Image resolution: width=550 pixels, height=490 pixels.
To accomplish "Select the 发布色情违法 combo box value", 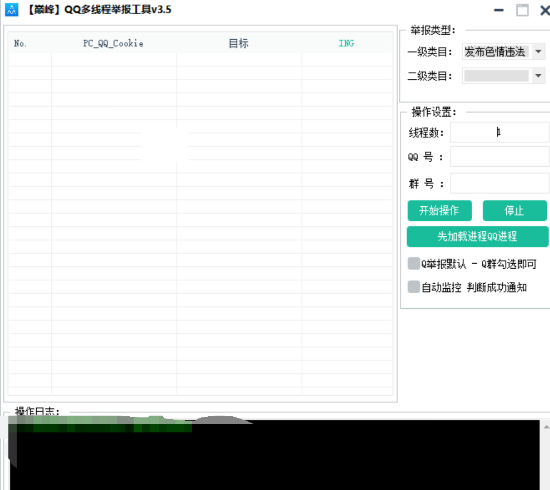I will pyautogui.click(x=496, y=52).
